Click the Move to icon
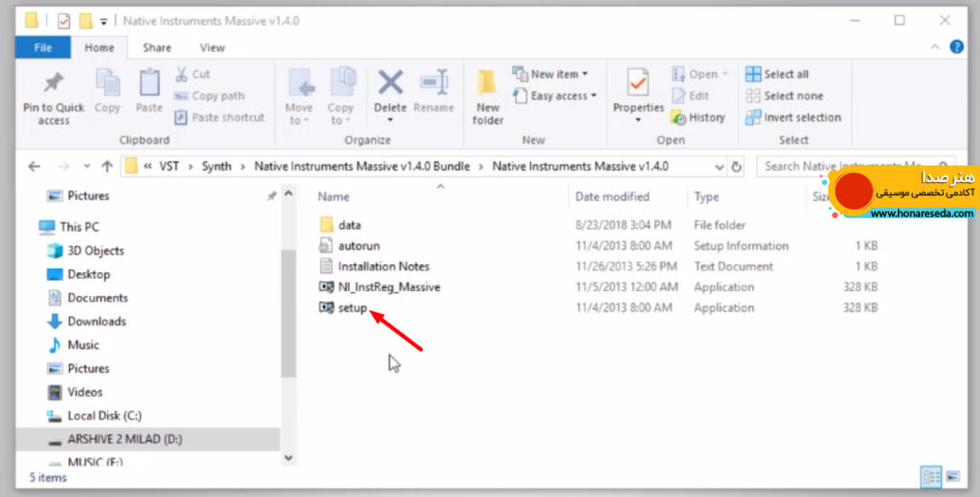 click(x=300, y=82)
